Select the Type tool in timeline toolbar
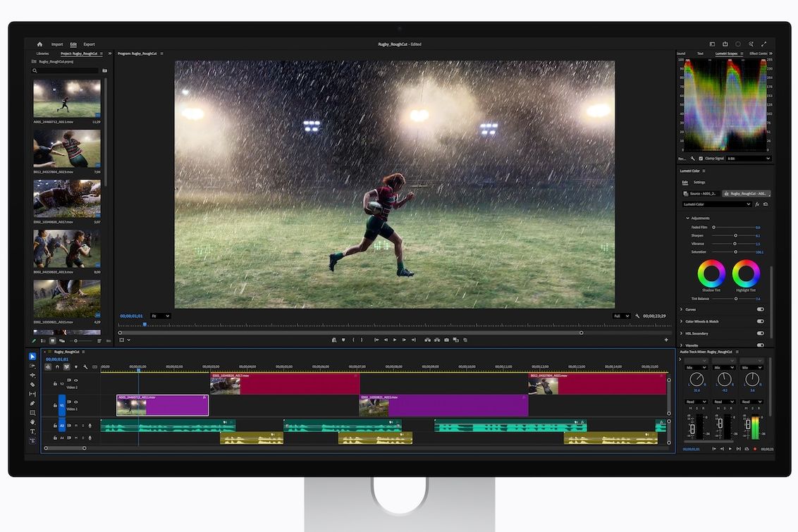The height and width of the screenshot is (532, 798). tap(32, 431)
